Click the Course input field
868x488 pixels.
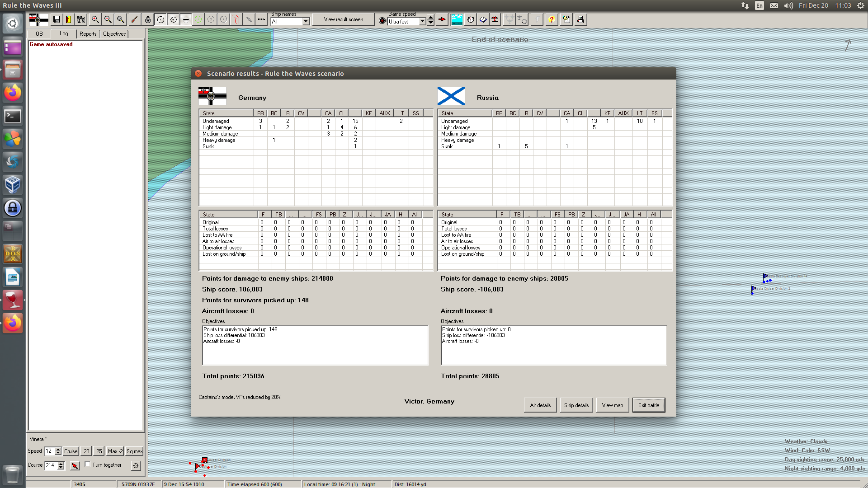tap(51, 465)
